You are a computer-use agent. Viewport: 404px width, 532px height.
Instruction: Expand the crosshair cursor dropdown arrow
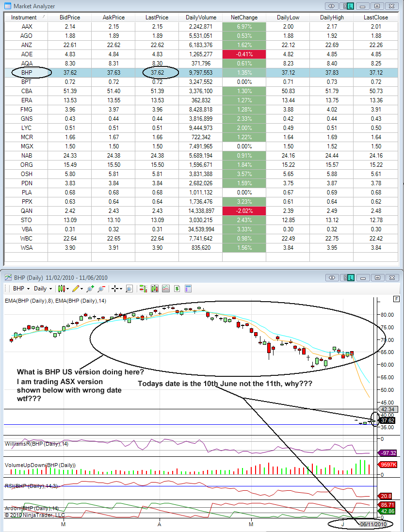[x=121, y=289]
